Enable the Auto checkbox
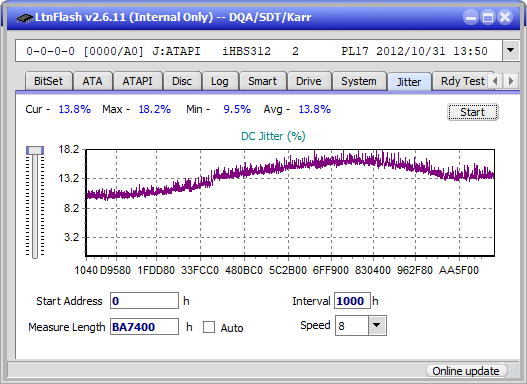The image size is (527, 384). [209, 327]
